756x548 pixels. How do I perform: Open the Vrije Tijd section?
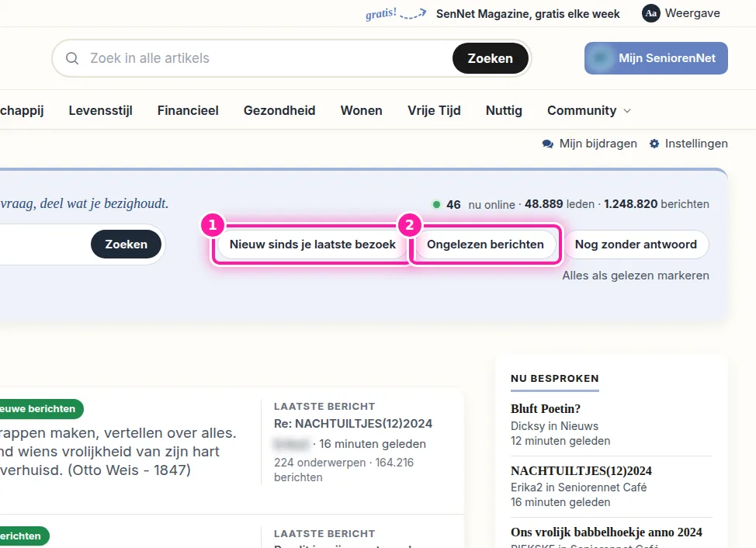(x=434, y=110)
